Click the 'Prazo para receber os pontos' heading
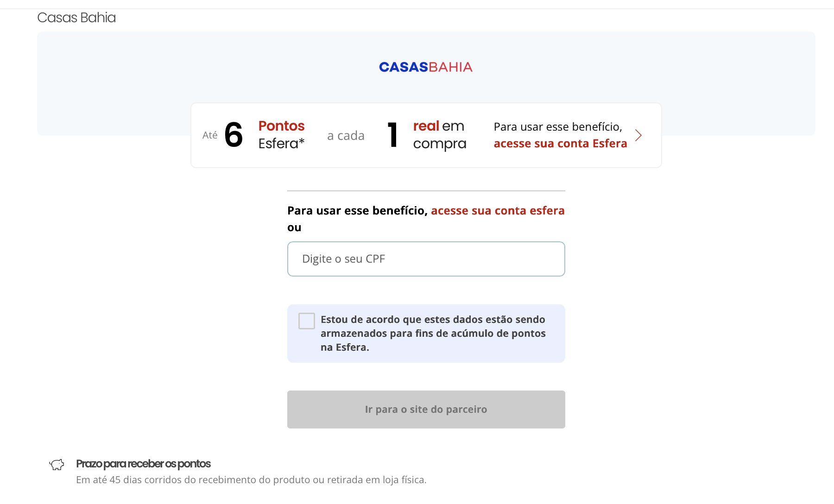 pos(143,464)
